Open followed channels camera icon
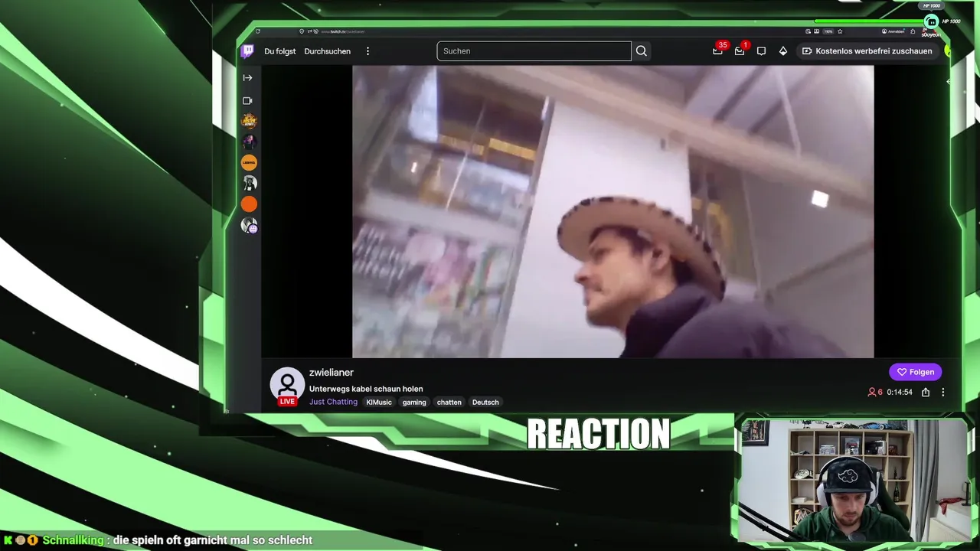The height and width of the screenshot is (551, 980). (x=247, y=100)
